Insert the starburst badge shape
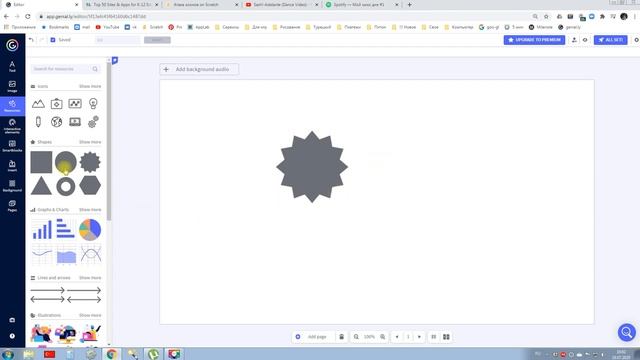Screen dimensions: 640x360 [x=90, y=162]
